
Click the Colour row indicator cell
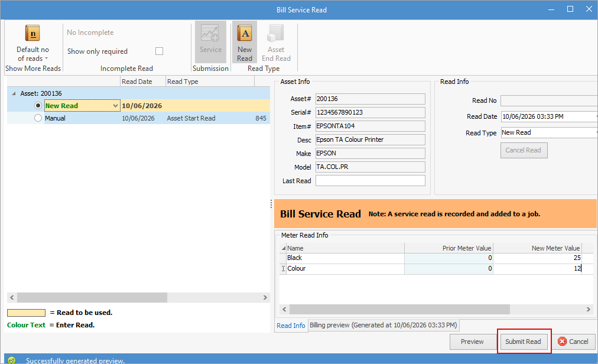click(x=283, y=269)
